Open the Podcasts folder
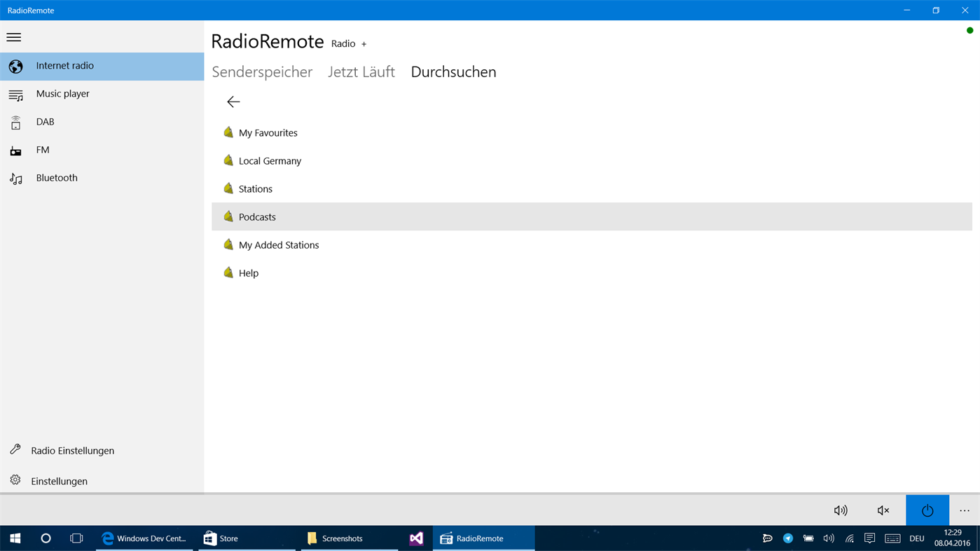The image size is (980, 551). point(257,216)
